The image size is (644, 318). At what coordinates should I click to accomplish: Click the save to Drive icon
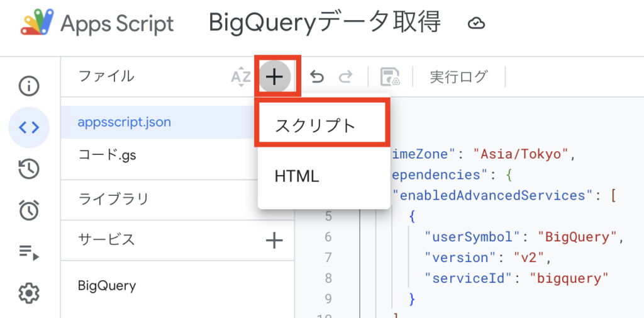click(x=390, y=77)
